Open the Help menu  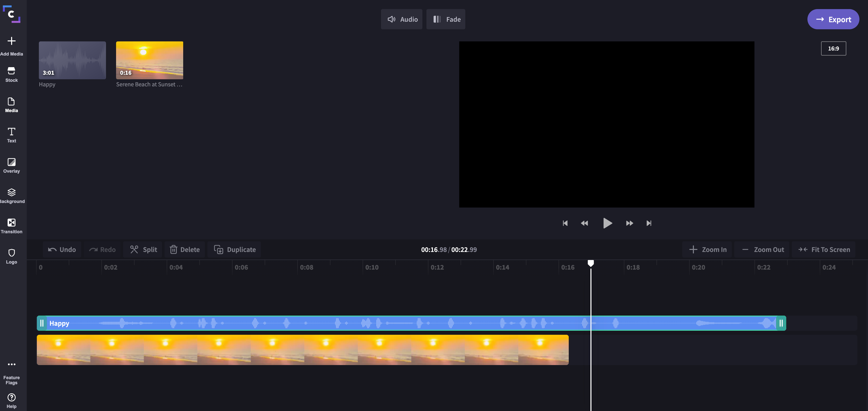pos(11,401)
